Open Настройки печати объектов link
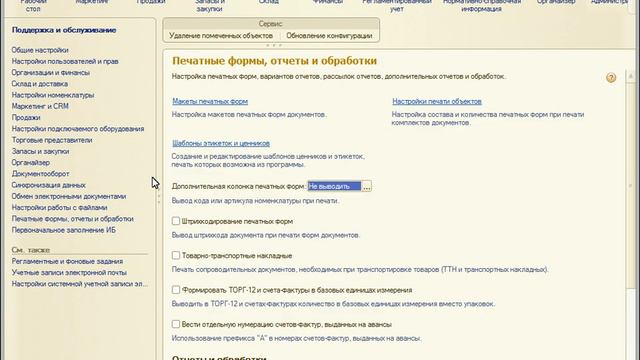Viewport: 640px width, 360px height. pyautogui.click(x=437, y=101)
